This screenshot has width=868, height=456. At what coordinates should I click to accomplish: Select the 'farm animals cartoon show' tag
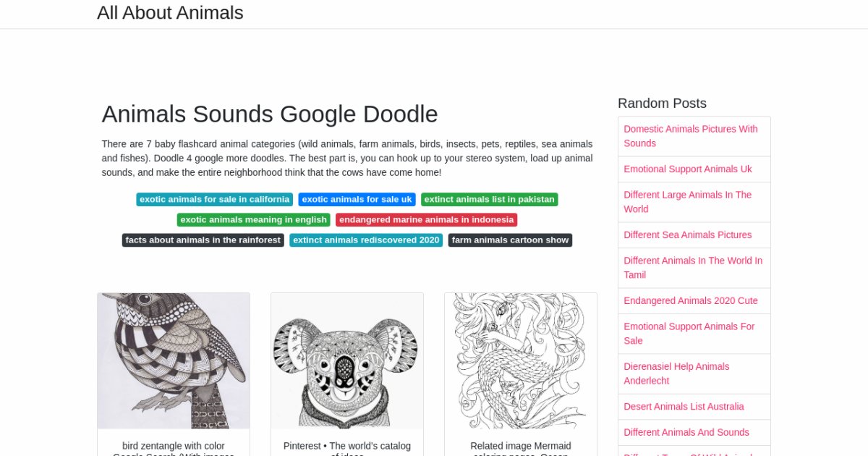[x=510, y=240]
